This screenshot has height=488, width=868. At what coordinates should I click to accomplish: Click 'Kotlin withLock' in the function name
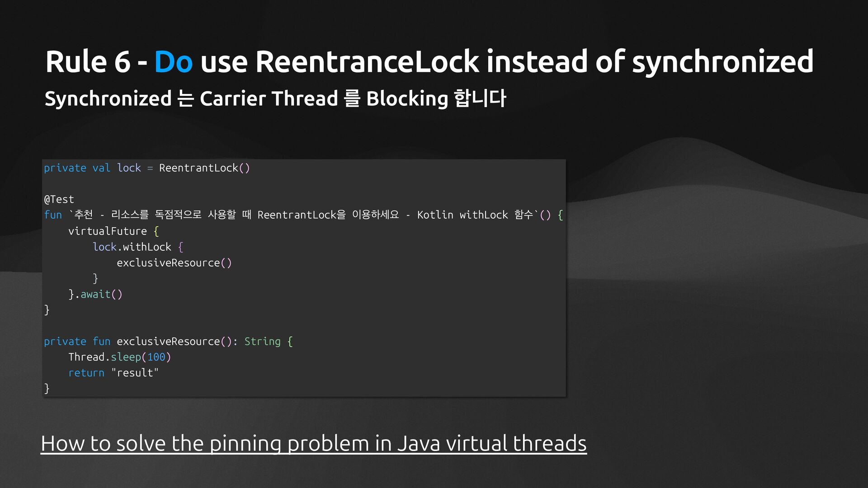462,215
